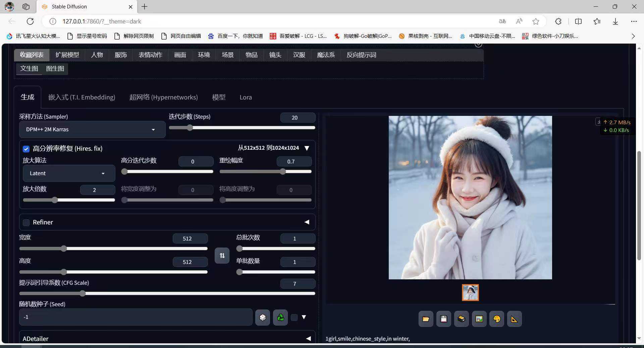Click the 放大倍数 slider

click(x=69, y=200)
